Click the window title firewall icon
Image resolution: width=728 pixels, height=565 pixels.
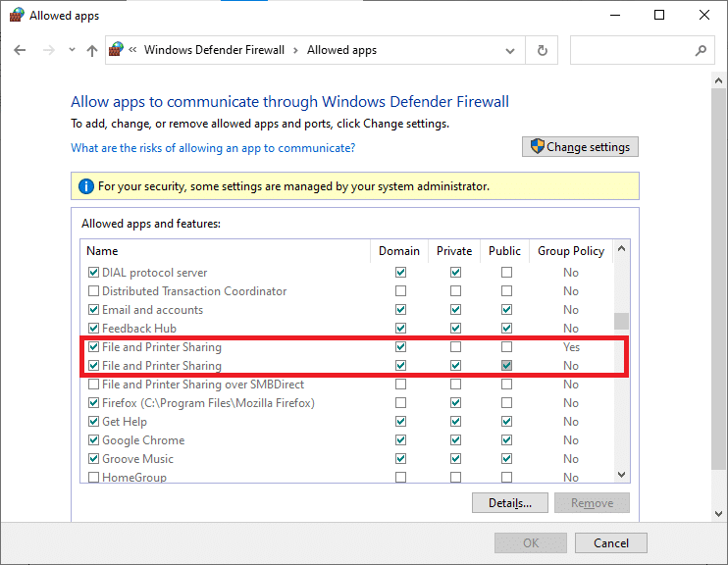pos(15,15)
